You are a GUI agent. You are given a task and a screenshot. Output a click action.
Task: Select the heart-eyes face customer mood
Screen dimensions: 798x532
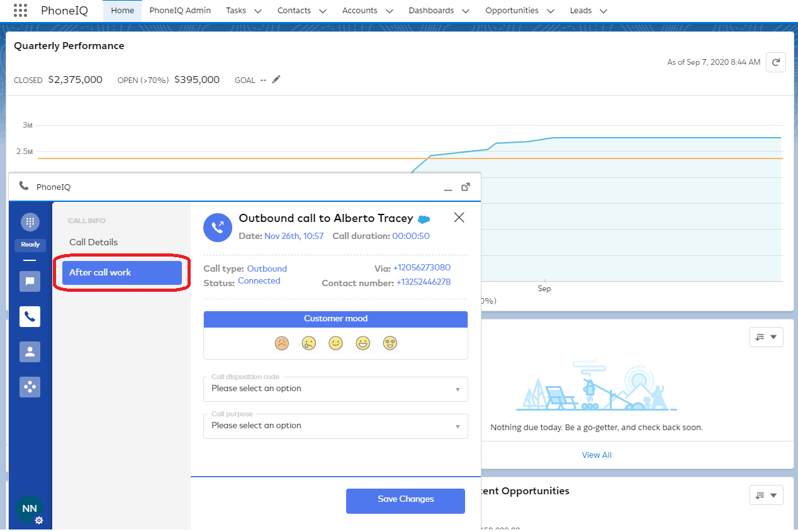[x=390, y=343]
